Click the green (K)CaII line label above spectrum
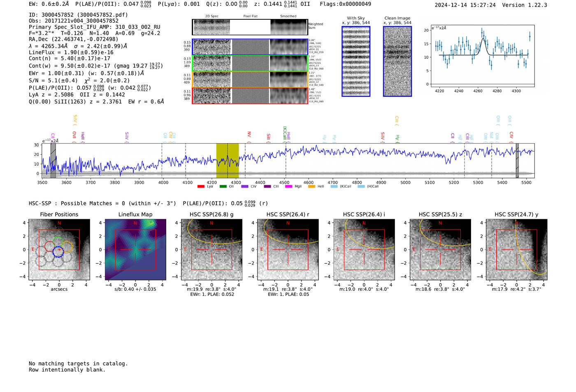The width and height of the screenshot is (576, 392). coord(284,134)
